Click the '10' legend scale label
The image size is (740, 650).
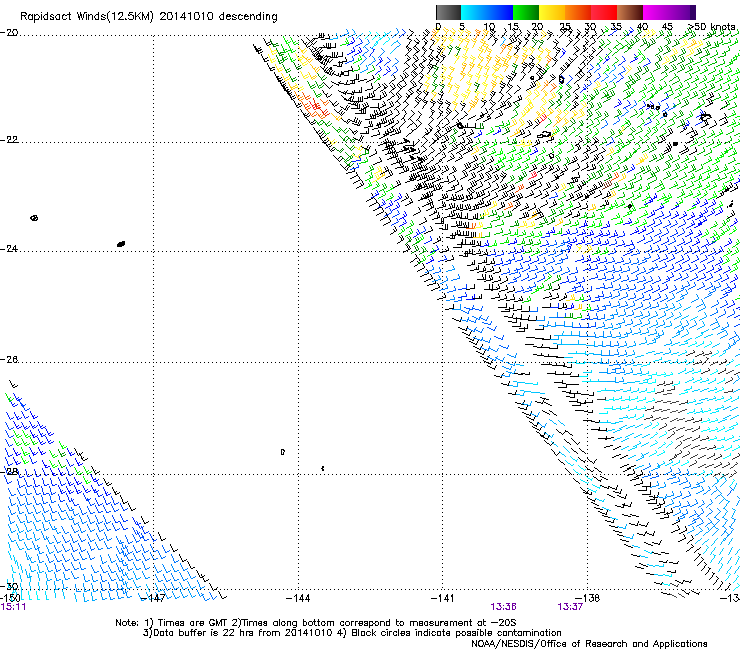pos(488,27)
